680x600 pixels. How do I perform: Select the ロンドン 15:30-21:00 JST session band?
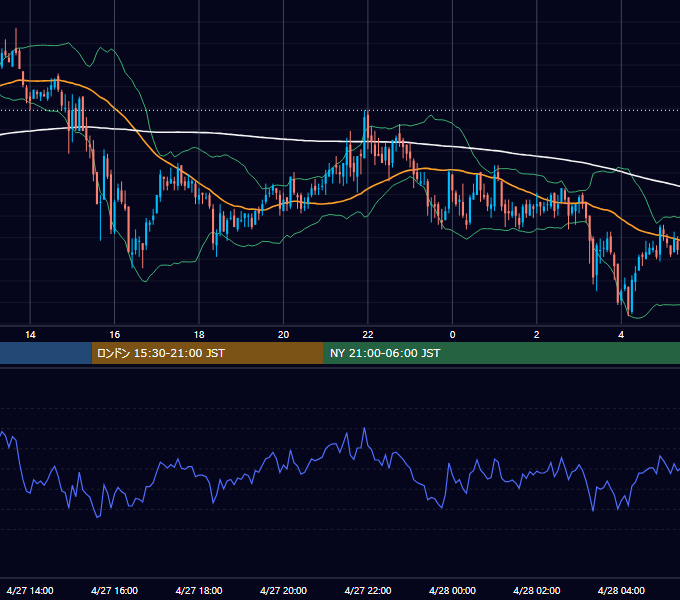pos(207,353)
